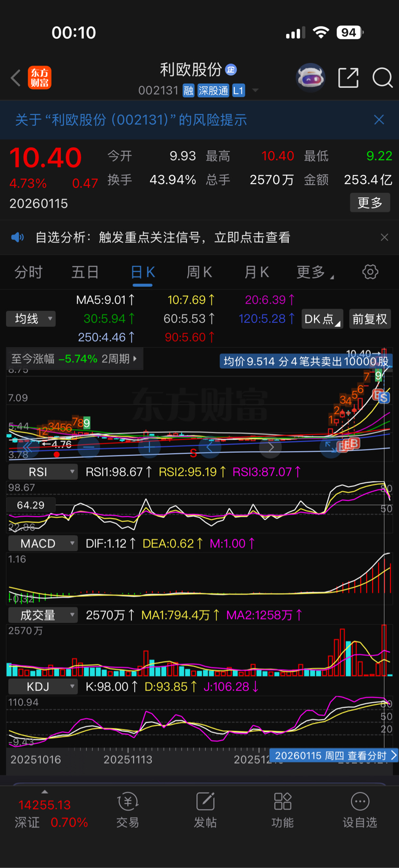Select the 日K tab
Image resolution: width=399 pixels, height=868 pixels.
tap(142, 272)
